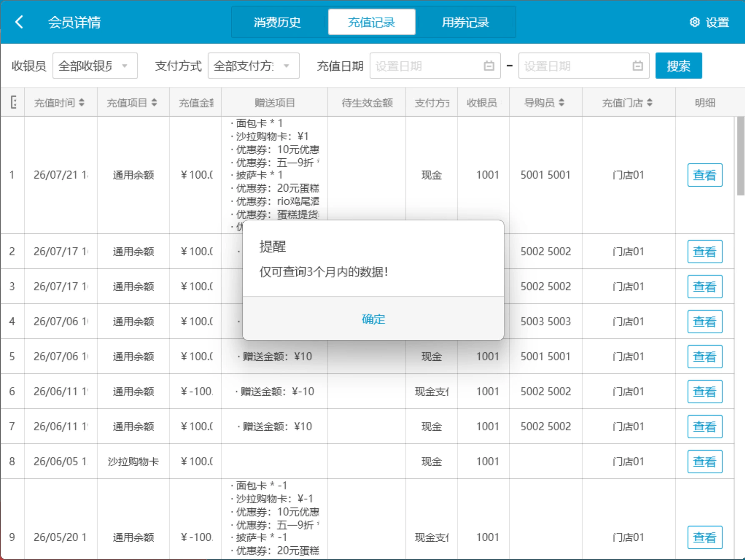Screen dimensions: 745x560
Task: Click calendar icon in end date field
Action: 637,66
